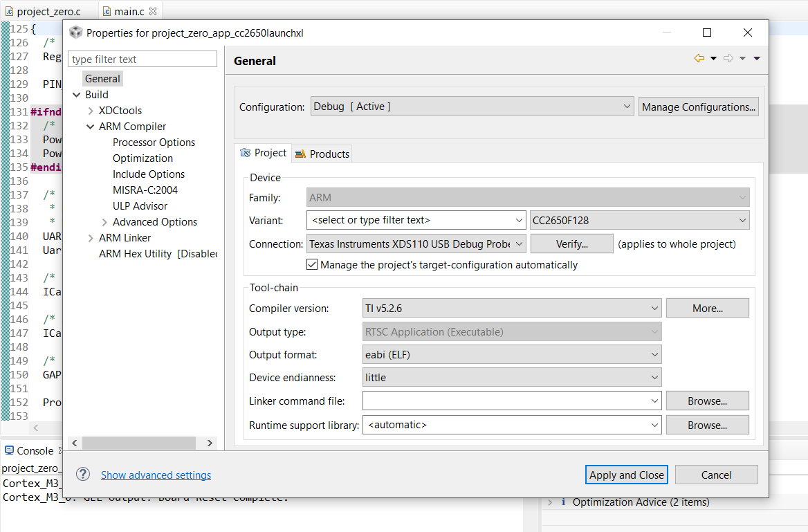The height and width of the screenshot is (532, 808).
Task: Click the tree horizontal scrollbar thumb
Action: click(138, 443)
